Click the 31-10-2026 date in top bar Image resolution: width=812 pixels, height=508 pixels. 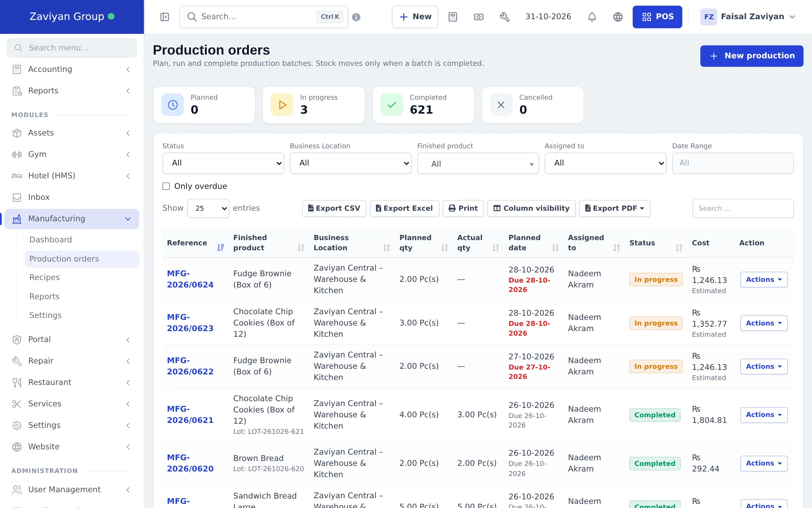548,17
